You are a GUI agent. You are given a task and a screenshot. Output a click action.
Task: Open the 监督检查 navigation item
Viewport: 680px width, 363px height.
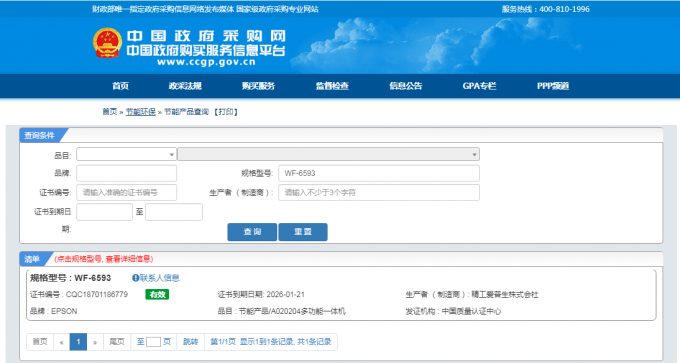(x=332, y=86)
